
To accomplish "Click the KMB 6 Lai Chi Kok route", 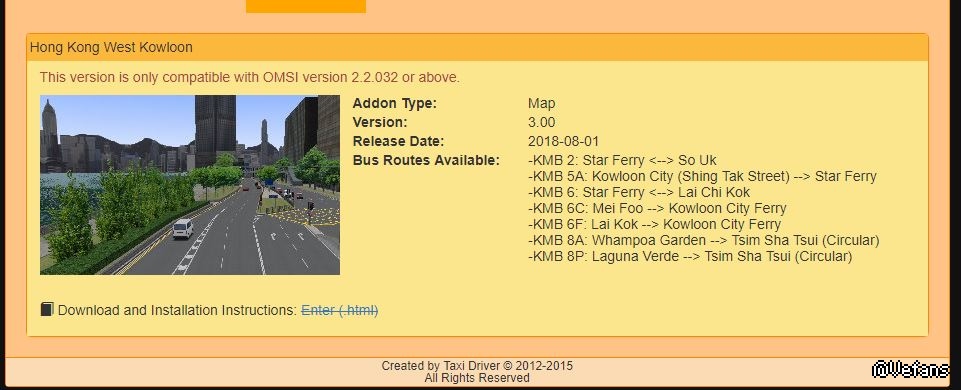I will click(639, 193).
